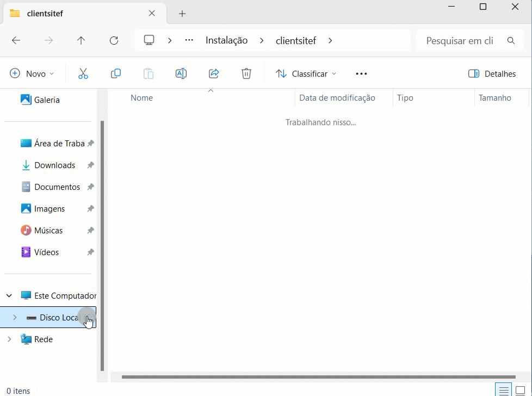Share with the share icon
This screenshot has height=396, width=532.
214,73
